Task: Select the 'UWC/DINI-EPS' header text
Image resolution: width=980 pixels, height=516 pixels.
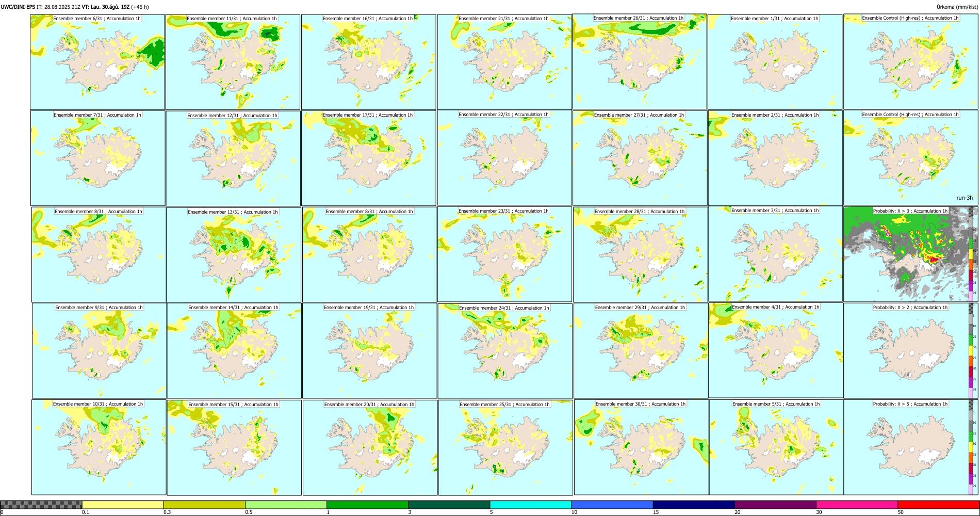Action: (x=18, y=7)
